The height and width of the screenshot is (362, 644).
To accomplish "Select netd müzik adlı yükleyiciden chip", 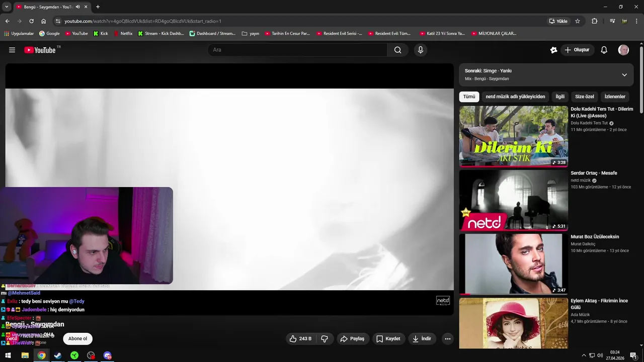I will pyautogui.click(x=515, y=97).
